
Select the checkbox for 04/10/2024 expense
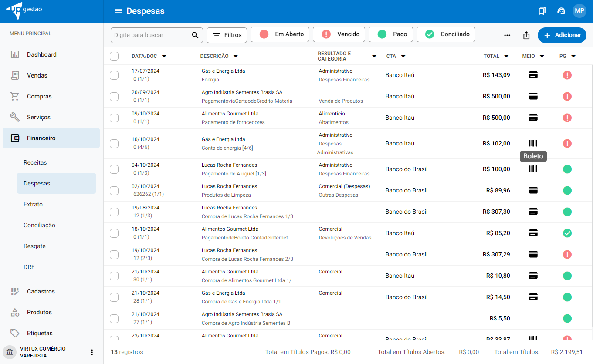click(114, 169)
